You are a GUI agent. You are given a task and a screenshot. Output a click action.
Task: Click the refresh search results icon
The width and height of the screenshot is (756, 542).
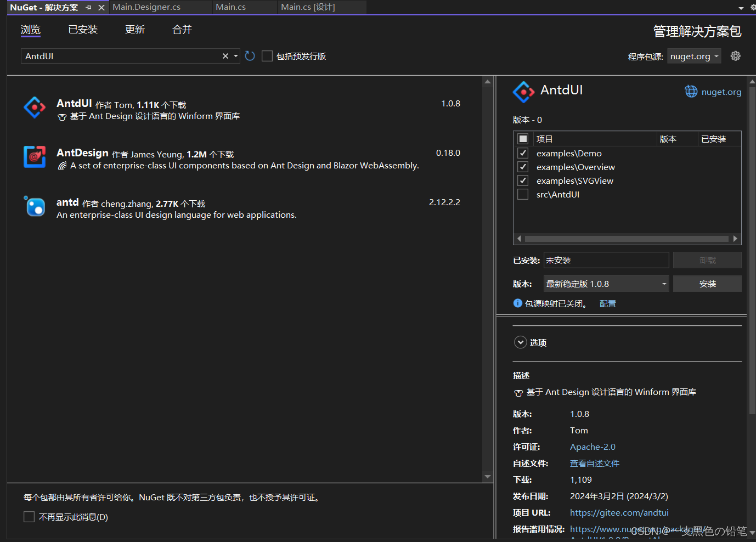[250, 55]
